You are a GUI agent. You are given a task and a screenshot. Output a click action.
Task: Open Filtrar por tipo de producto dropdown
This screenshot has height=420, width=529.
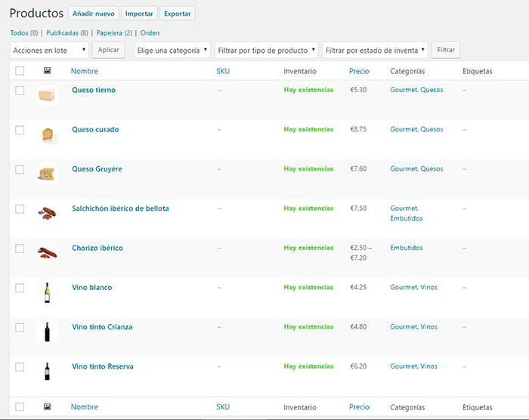coord(266,50)
